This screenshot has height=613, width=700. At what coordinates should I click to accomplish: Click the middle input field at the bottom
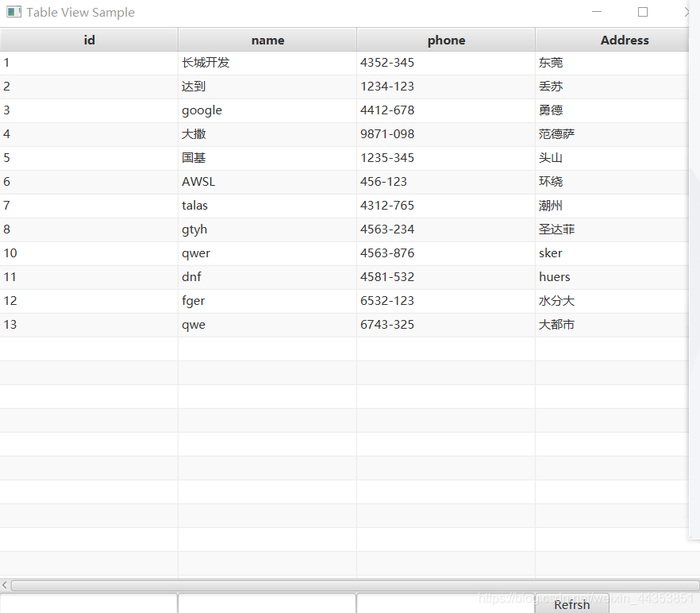coord(267,604)
